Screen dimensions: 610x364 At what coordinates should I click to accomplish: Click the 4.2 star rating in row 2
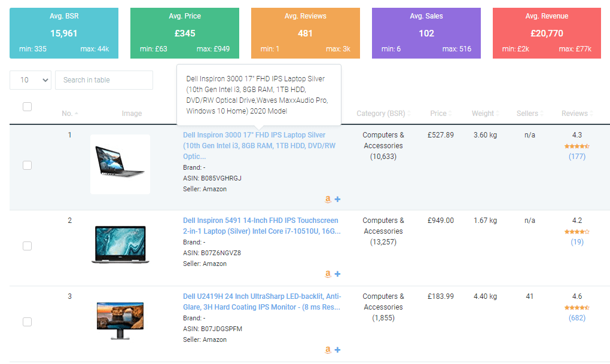tap(577, 232)
